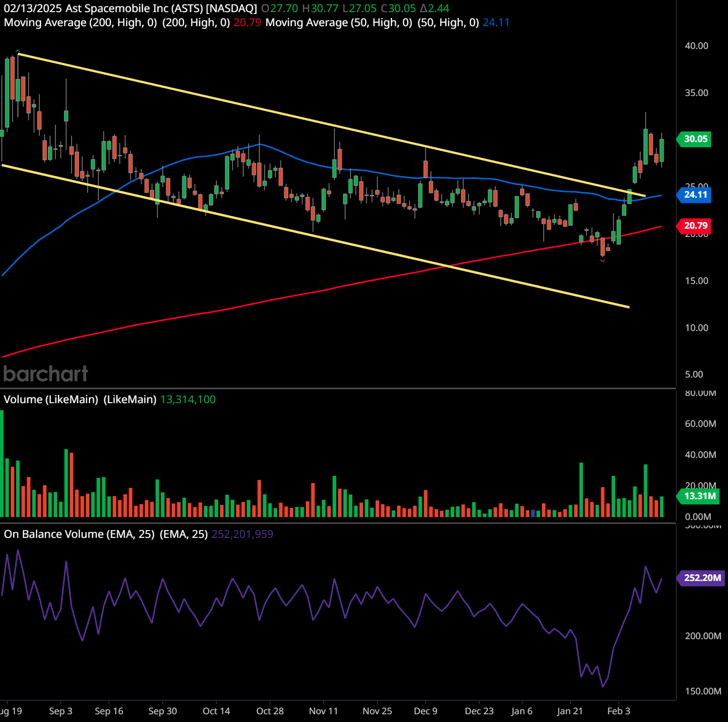
Task: Click the '150.00M' OBV axis label
Action: click(703, 691)
